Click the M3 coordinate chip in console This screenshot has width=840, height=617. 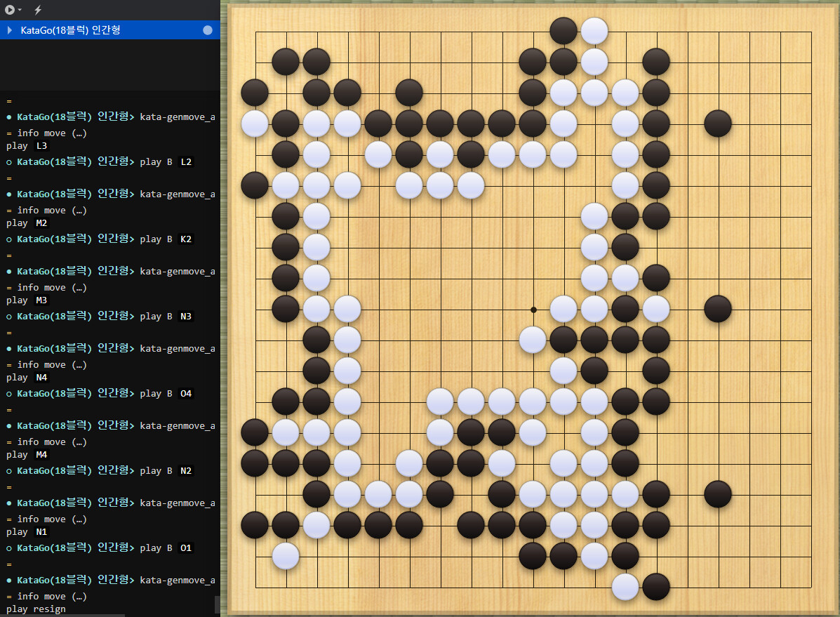[x=42, y=300]
